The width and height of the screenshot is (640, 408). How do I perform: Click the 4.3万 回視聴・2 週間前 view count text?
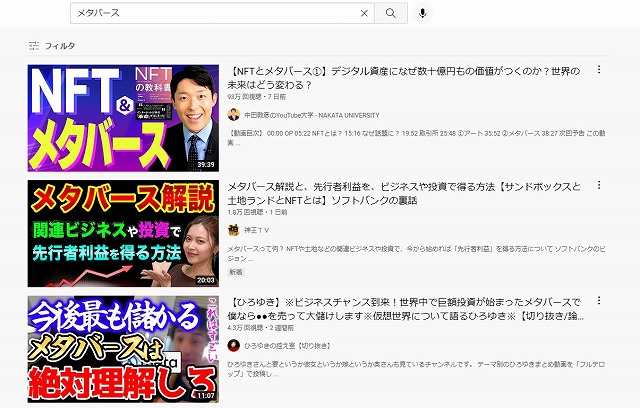point(260,328)
